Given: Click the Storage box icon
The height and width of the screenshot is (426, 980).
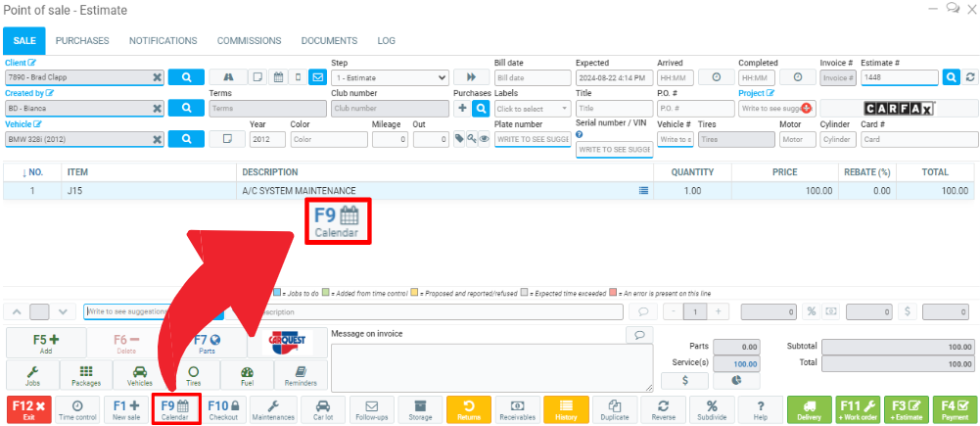Looking at the screenshot, I should (x=420, y=408).
